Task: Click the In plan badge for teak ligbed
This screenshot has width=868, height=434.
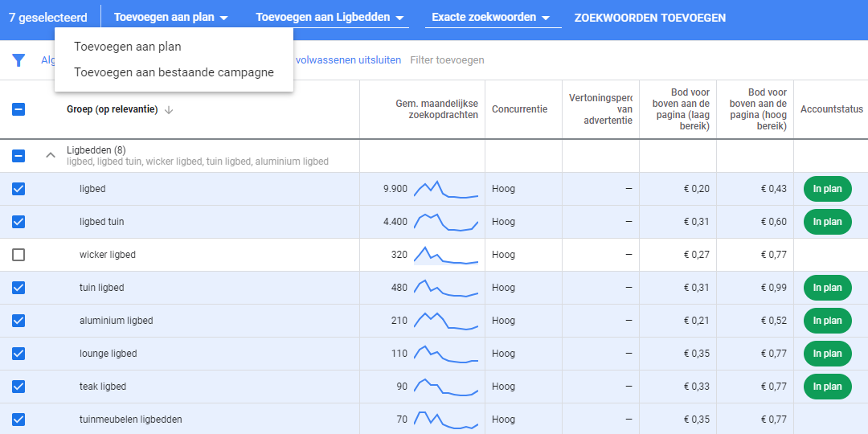Action: point(827,387)
